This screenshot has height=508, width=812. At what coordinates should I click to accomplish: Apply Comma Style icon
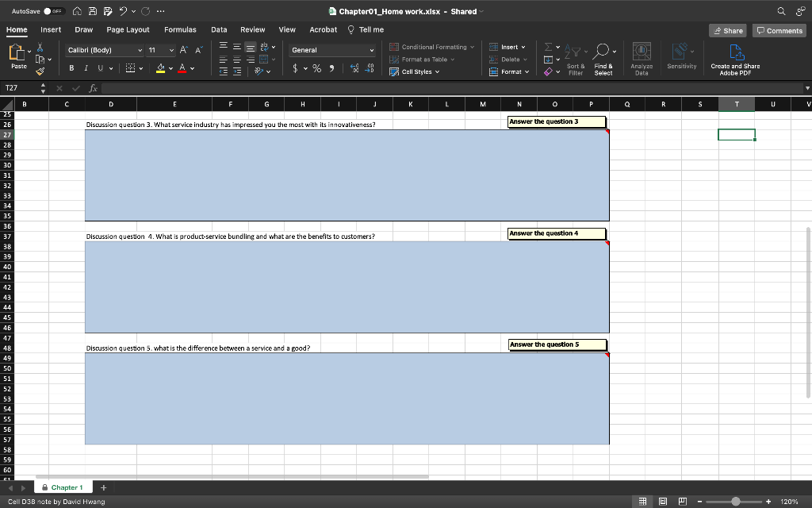pos(332,68)
